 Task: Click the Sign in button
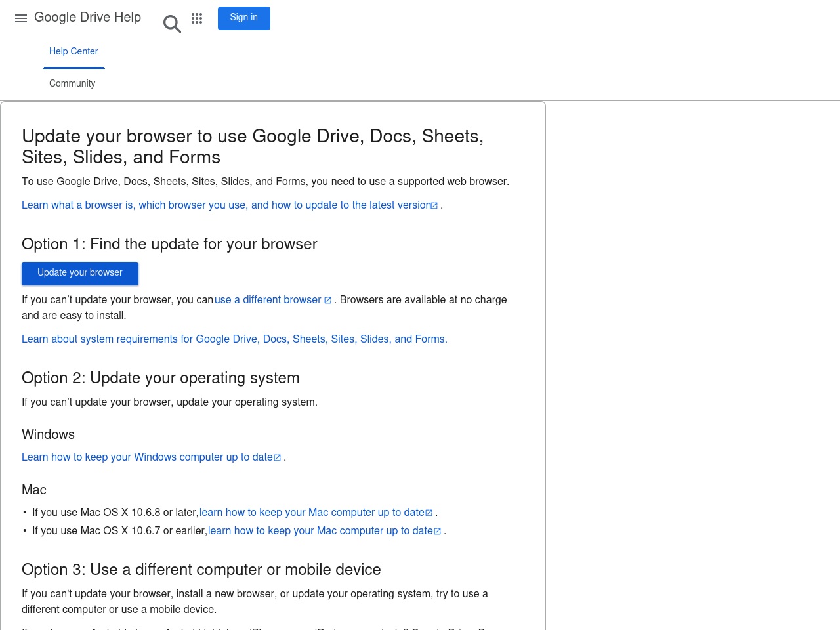244,18
